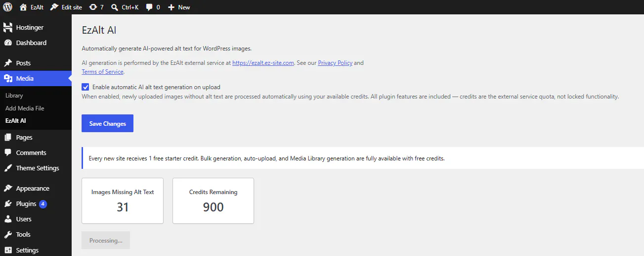
Task: Click the Tools wrench icon
Action: [x=8, y=234]
